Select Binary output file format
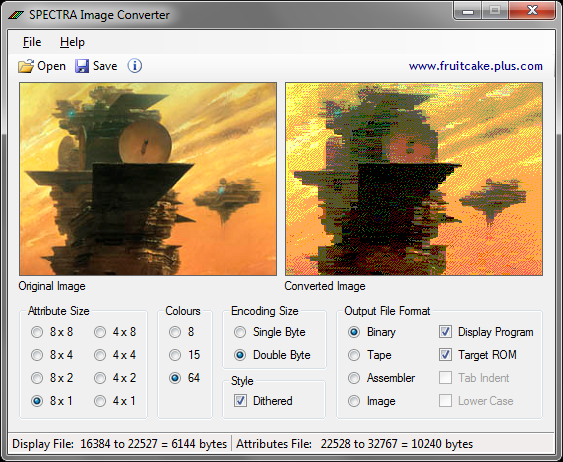 click(354, 332)
